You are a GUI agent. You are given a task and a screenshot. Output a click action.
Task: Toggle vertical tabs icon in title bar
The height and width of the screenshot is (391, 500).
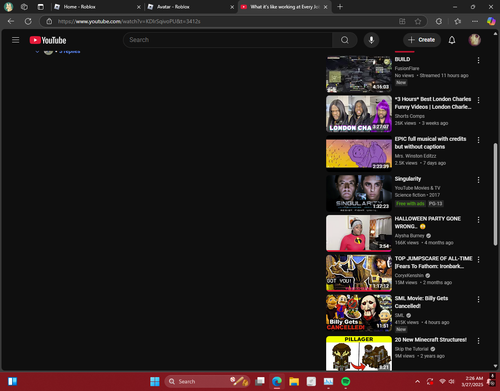[40, 7]
